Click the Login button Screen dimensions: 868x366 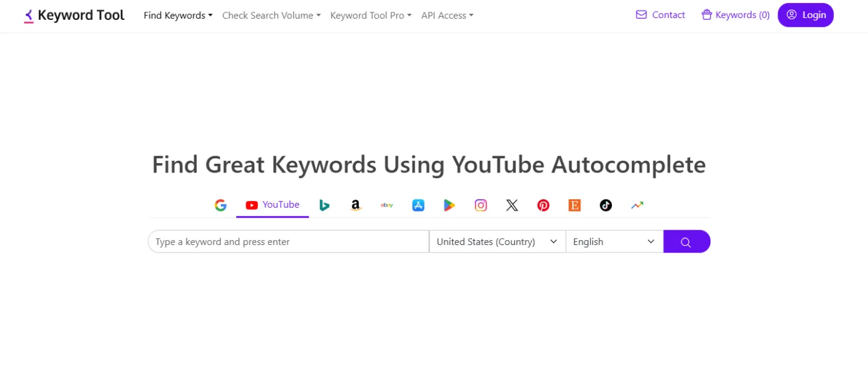(x=805, y=15)
